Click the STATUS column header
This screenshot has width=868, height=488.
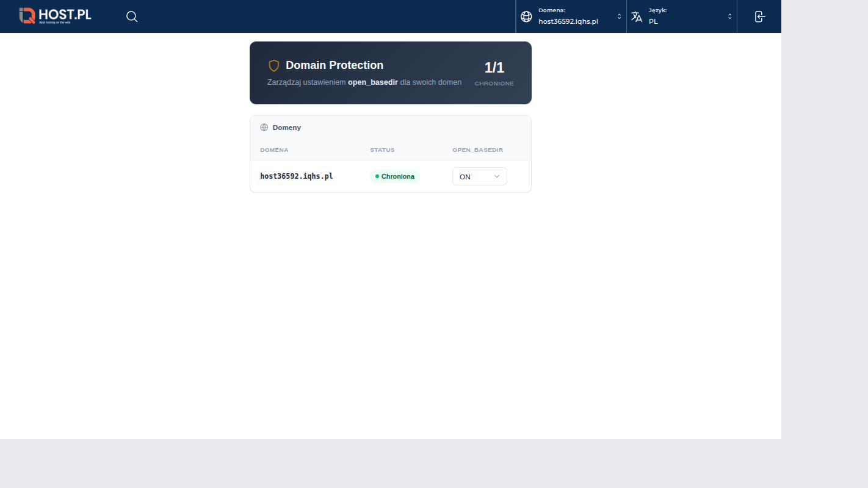[382, 150]
